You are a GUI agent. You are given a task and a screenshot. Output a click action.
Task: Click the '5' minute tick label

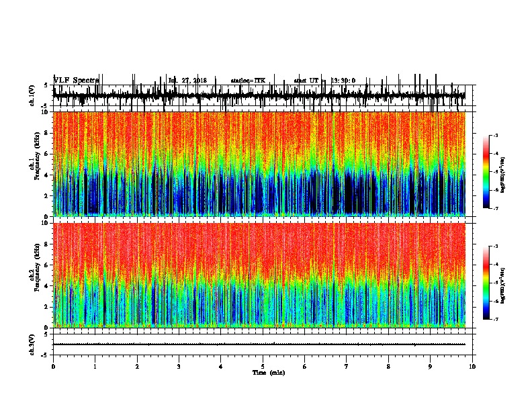click(263, 367)
